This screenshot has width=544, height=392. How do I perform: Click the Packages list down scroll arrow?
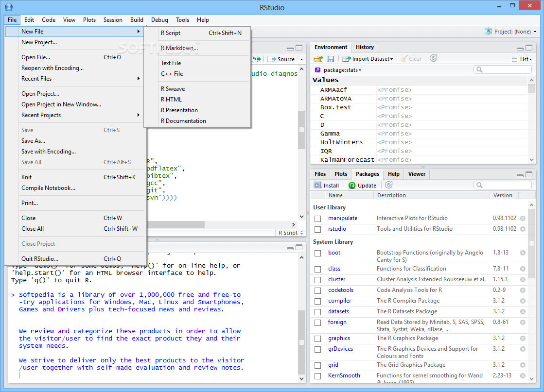click(531, 379)
